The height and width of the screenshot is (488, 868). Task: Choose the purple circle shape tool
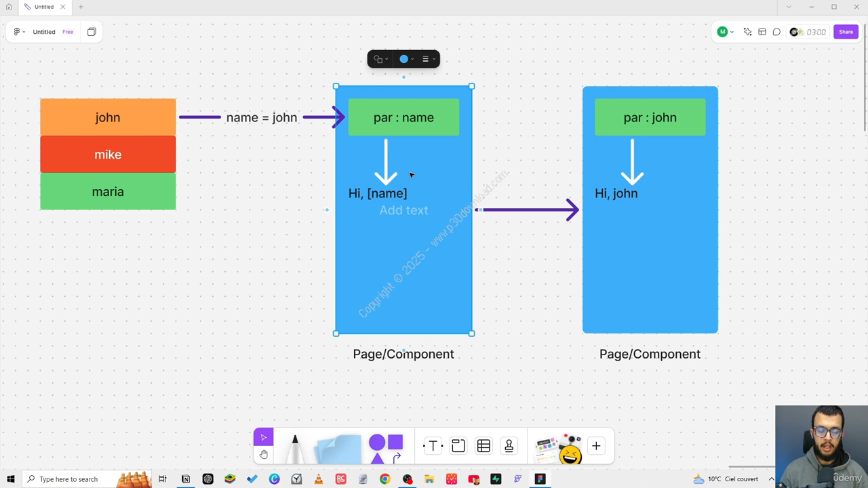pos(377,443)
